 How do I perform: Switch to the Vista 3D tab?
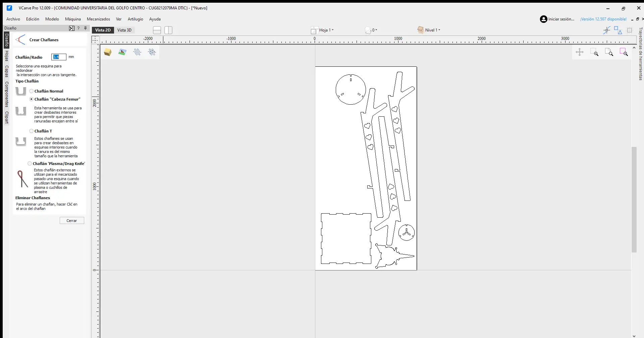124,30
